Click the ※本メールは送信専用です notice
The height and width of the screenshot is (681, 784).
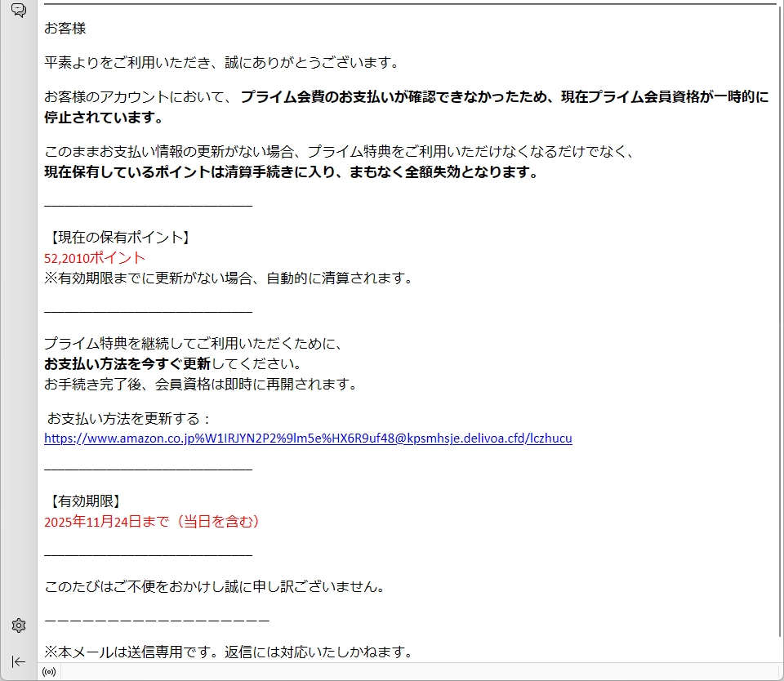click(x=228, y=652)
